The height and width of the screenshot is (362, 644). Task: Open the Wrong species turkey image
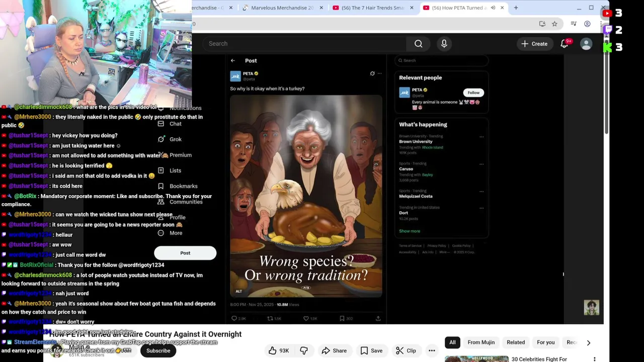(x=306, y=196)
